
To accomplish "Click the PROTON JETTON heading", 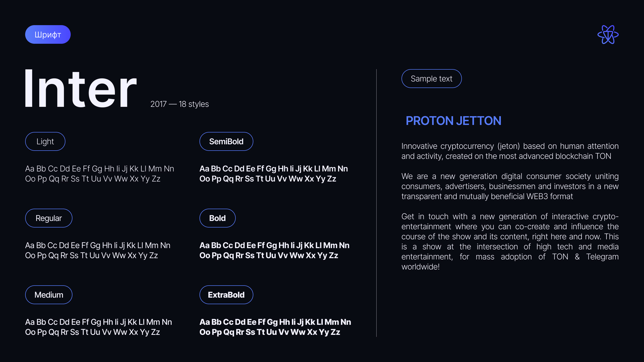I will tap(453, 121).
